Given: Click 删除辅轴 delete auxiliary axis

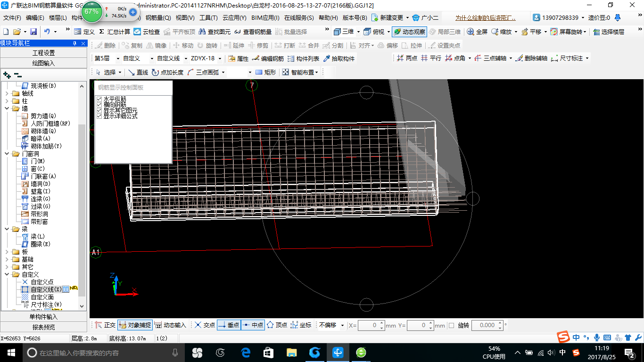Looking at the screenshot, I should click(x=531, y=58).
